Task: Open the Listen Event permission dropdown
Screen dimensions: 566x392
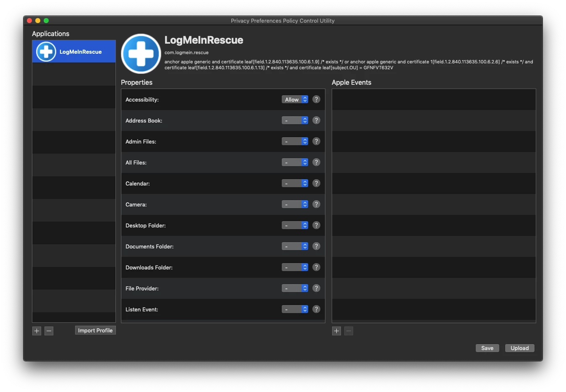Action: [x=295, y=309]
